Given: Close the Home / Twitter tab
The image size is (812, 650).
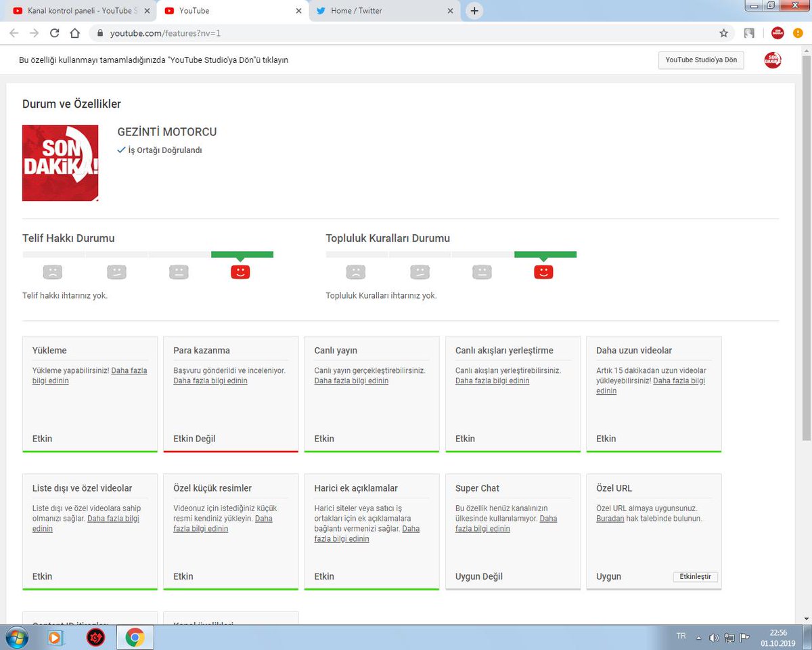Looking at the screenshot, I should coord(451,11).
